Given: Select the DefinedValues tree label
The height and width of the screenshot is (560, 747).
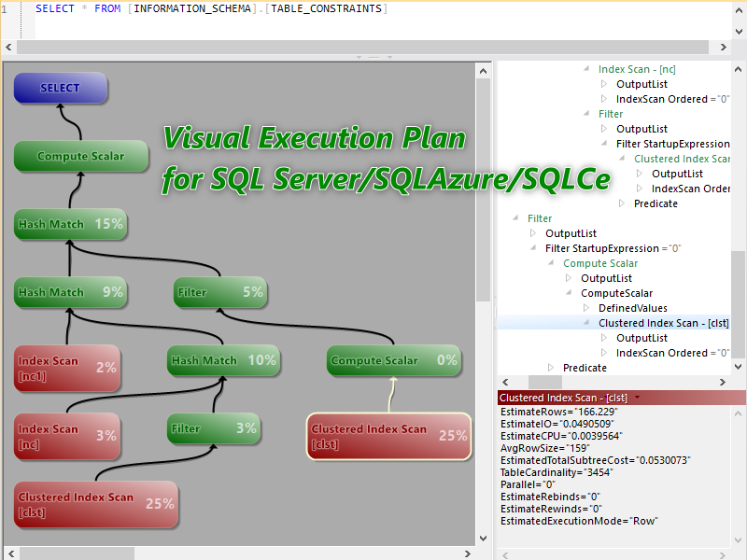Looking at the screenshot, I should (633, 308).
